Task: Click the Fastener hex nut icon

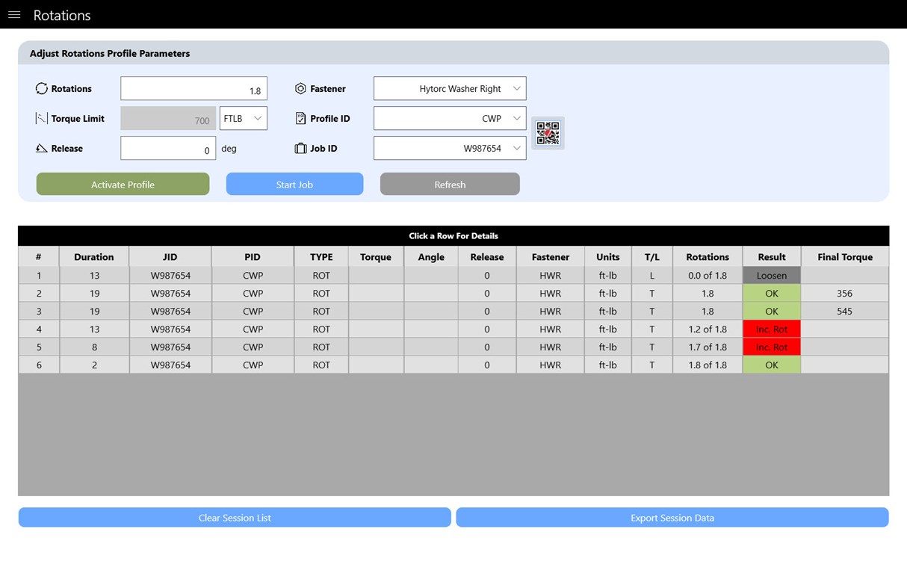Action: tap(300, 88)
